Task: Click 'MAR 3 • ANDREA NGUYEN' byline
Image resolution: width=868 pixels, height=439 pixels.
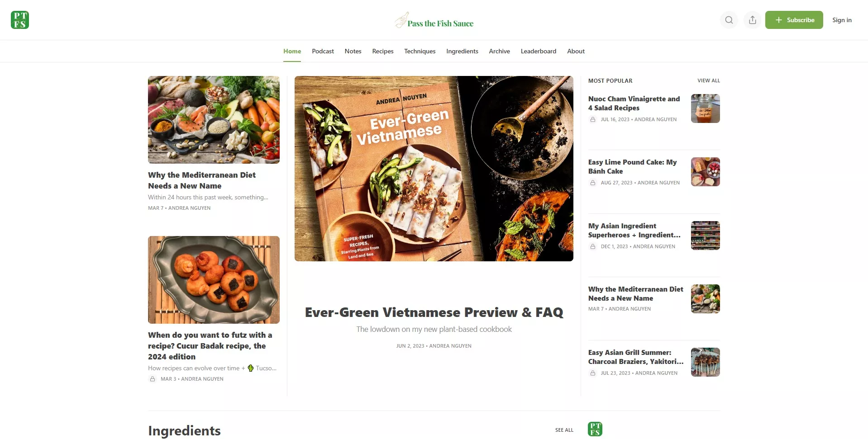Action: click(192, 379)
